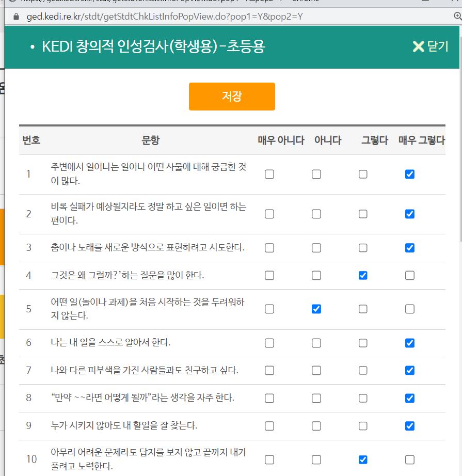The height and width of the screenshot is (476, 462).
Task: Uncheck 매우 그렇다 for question 2
Action: pos(410,214)
